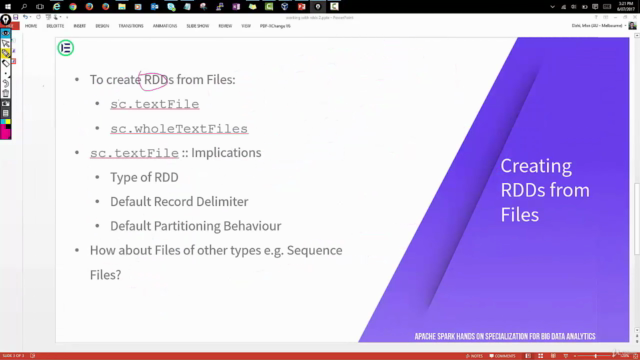Image resolution: width=640 pixels, height=360 pixels.
Task: Open the account name dropdown
Action: pos(599,25)
